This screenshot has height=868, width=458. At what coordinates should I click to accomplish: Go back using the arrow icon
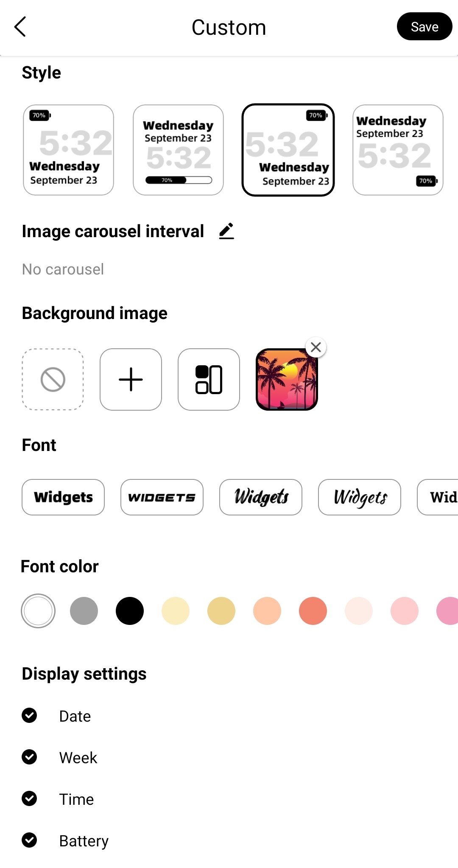coord(20,27)
